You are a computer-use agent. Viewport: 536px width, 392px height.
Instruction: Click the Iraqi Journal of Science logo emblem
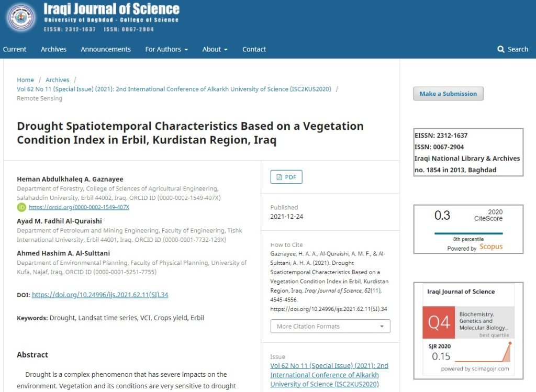coord(20,18)
